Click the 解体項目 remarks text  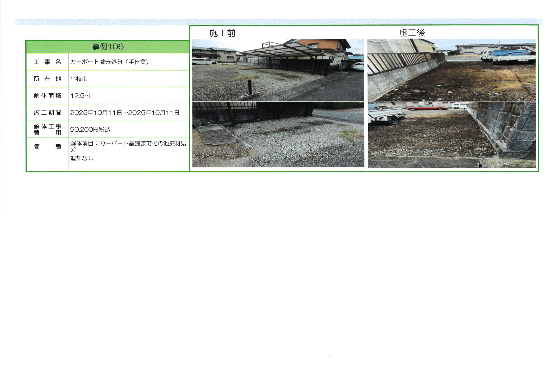(x=128, y=144)
